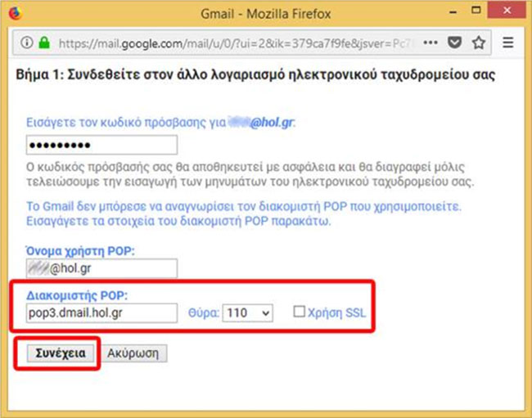The height and width of the screenshot is (418, 532).
Task: Open the Firefox hamburger menu
Action: (508, 43)
